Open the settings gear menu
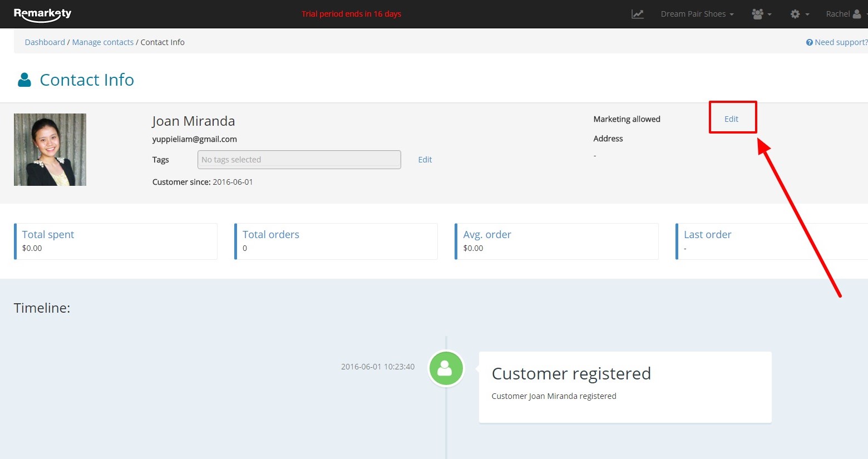The width and height of the screenshot is (868, 459). [x=800, y=14]
